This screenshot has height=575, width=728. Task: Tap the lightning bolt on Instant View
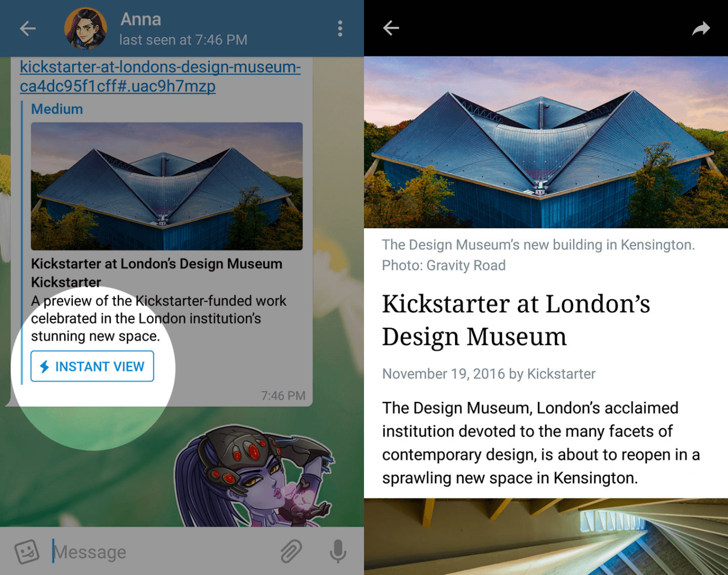coord(45,366)
